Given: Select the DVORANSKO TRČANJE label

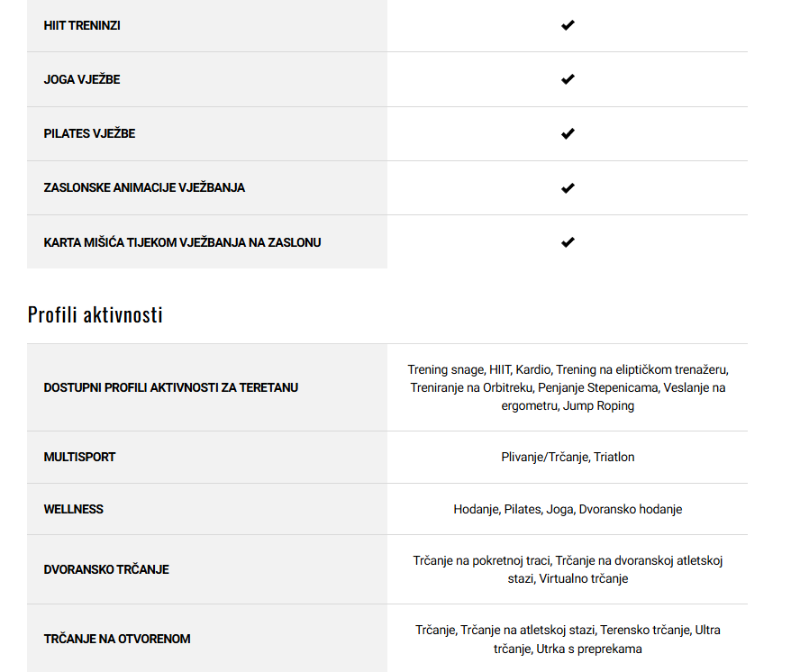Looking at the screenshot, I should 106,569.
